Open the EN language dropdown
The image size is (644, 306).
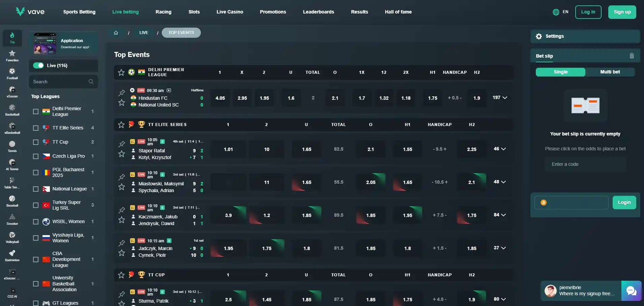click(565, 12)
